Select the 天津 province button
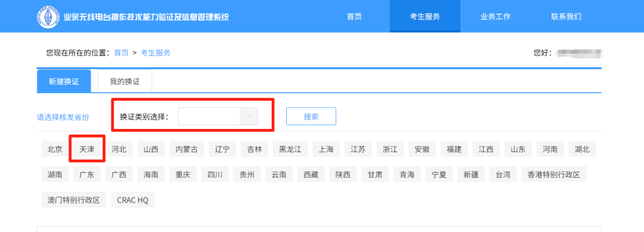644x232 pixels. 87,149
